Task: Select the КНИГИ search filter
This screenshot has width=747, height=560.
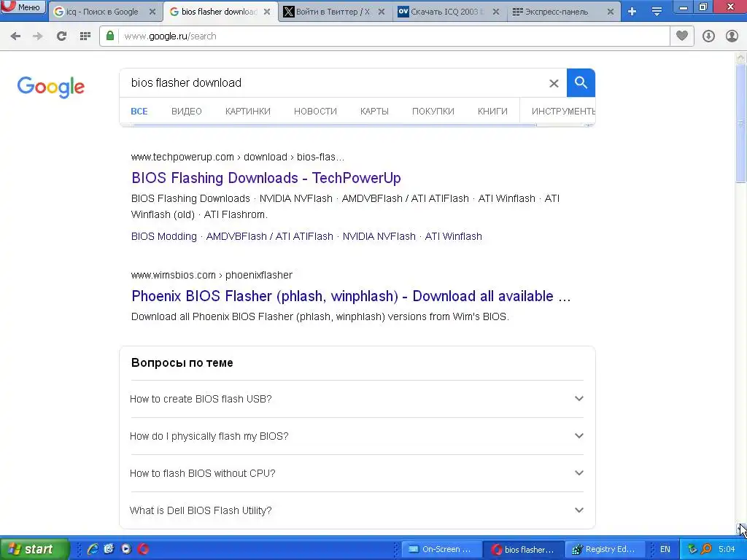Action: pos(492,112)
